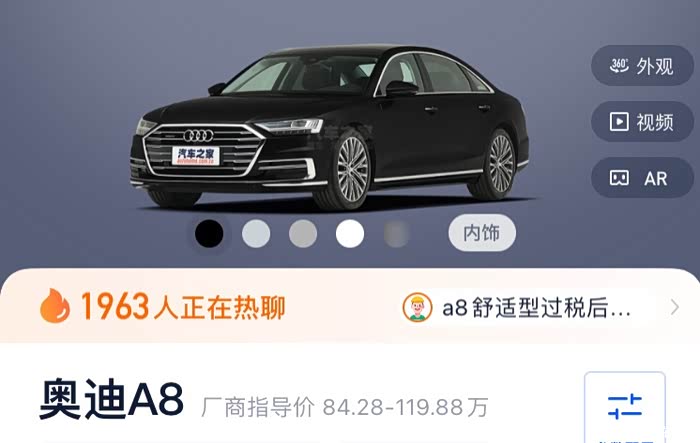
Task: Open the 360° 外观 exterior view
Action: (x=642, y=66)
